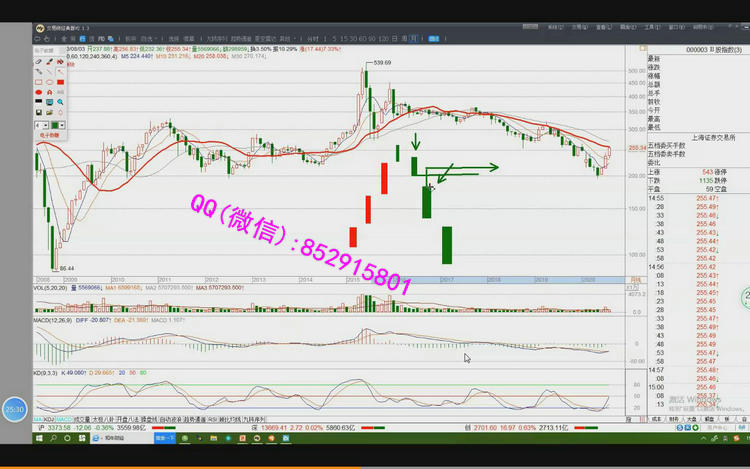Click the magnifier tool in drawing palette

coord(61,101)
